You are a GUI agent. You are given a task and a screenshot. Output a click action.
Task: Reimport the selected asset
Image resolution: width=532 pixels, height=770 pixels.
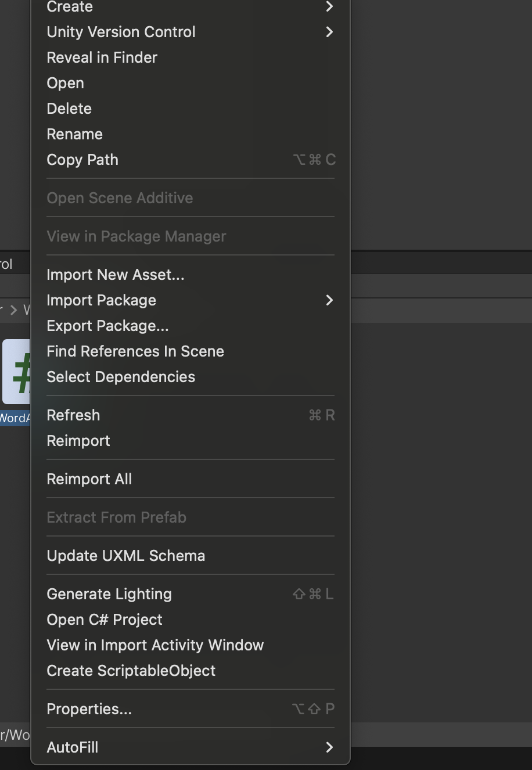pyautogui.click(x=78, y=441)
